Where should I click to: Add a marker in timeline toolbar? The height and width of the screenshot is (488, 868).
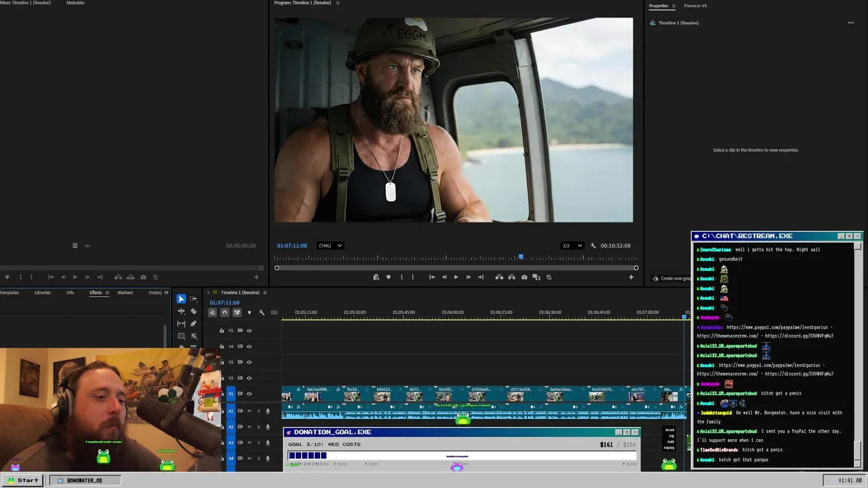pyautogui.click(x=249, y=312)
